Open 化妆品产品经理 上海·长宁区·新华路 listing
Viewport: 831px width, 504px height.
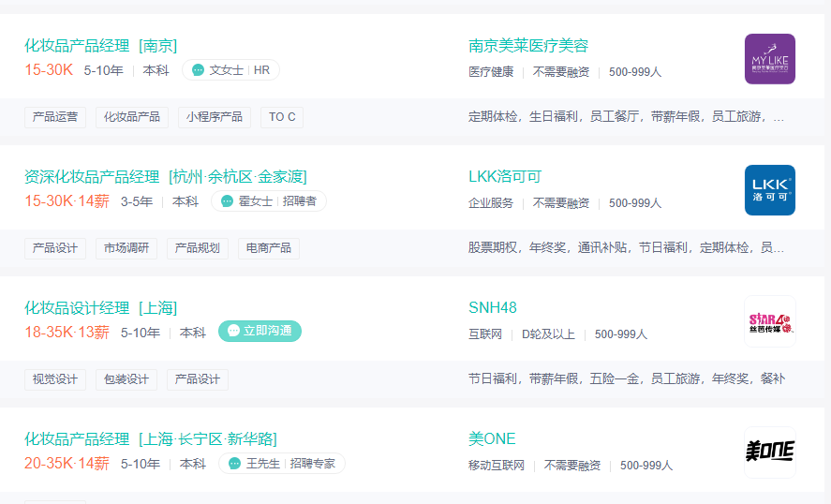pyautogui.click(x=150, y=439)
